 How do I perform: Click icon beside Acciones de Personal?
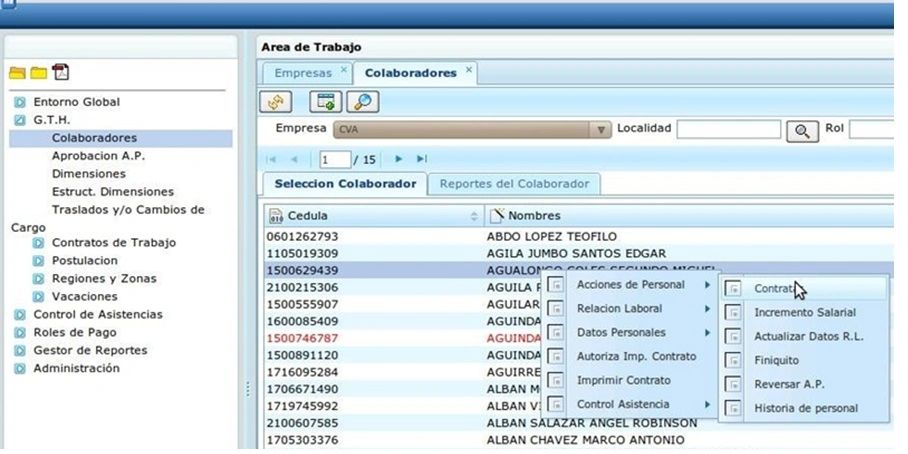556,284
